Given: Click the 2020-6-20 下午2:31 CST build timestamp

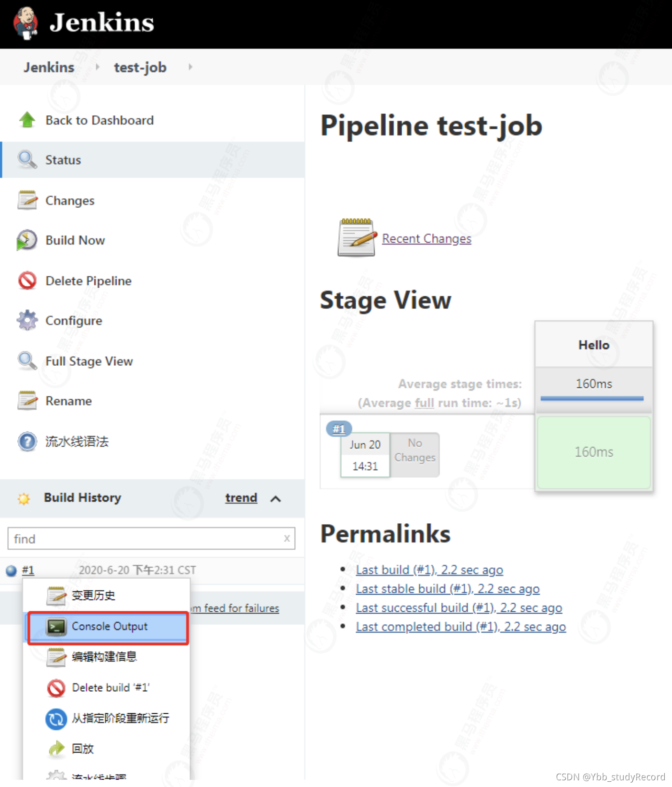Looking at the screenshot, I should (x=137, y=570).
